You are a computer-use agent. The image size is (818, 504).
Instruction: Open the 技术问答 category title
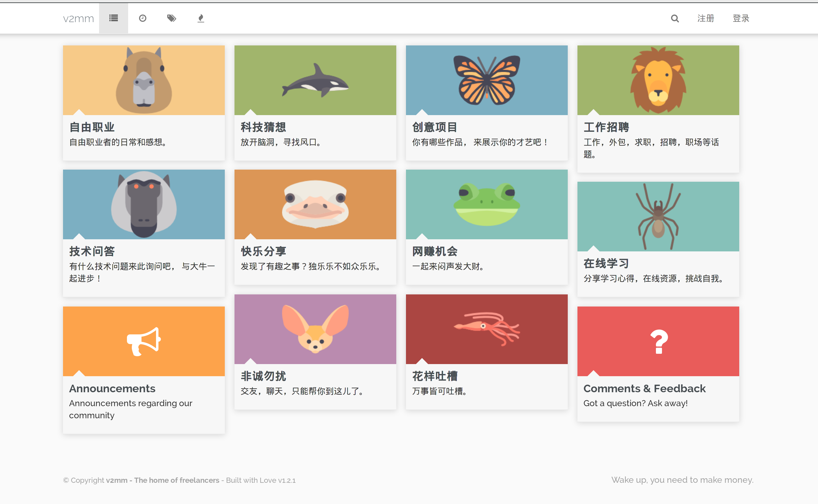[x=92, y=251]
